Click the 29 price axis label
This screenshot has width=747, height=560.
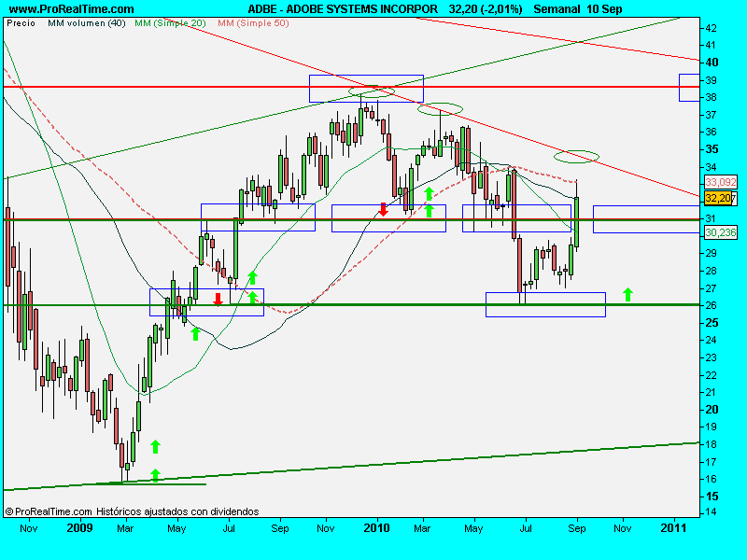pos(711,253)
